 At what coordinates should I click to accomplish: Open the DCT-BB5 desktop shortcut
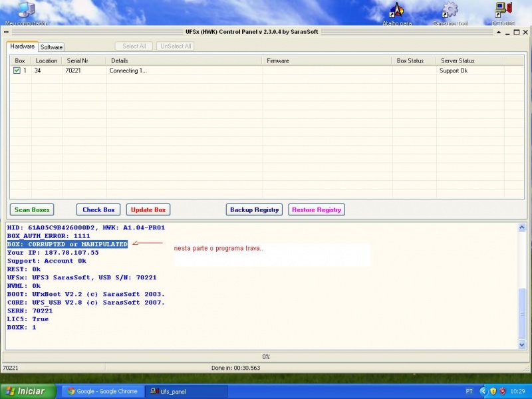click(x=503, y=13)
